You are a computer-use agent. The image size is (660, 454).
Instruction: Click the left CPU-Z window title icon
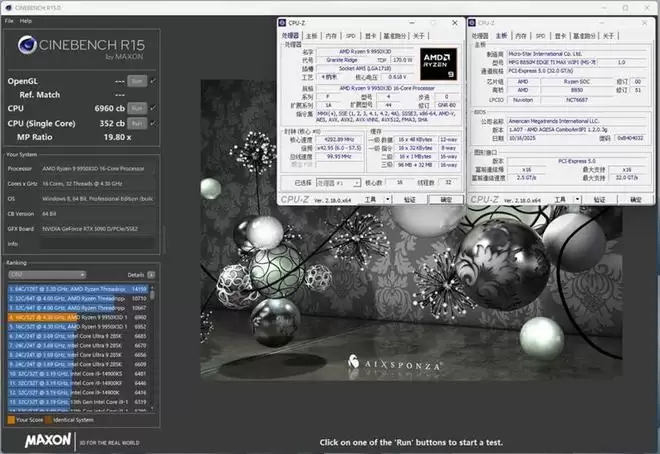pos(283,20)
